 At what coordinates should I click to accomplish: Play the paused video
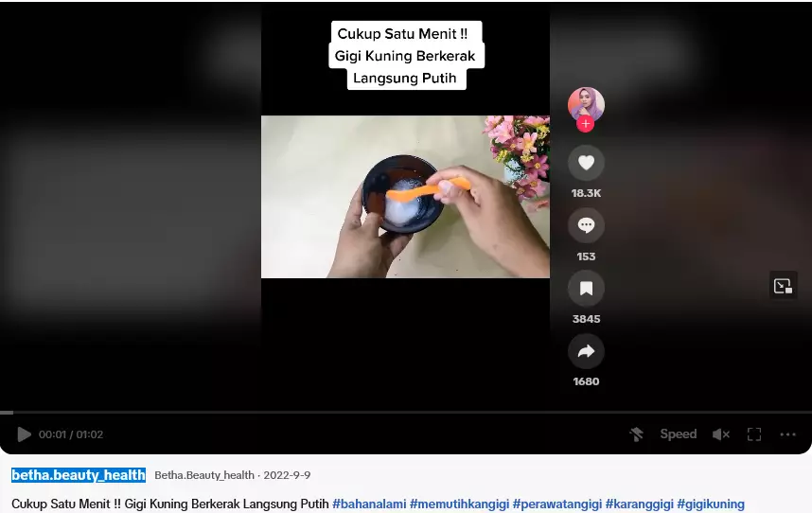(24, 434)
